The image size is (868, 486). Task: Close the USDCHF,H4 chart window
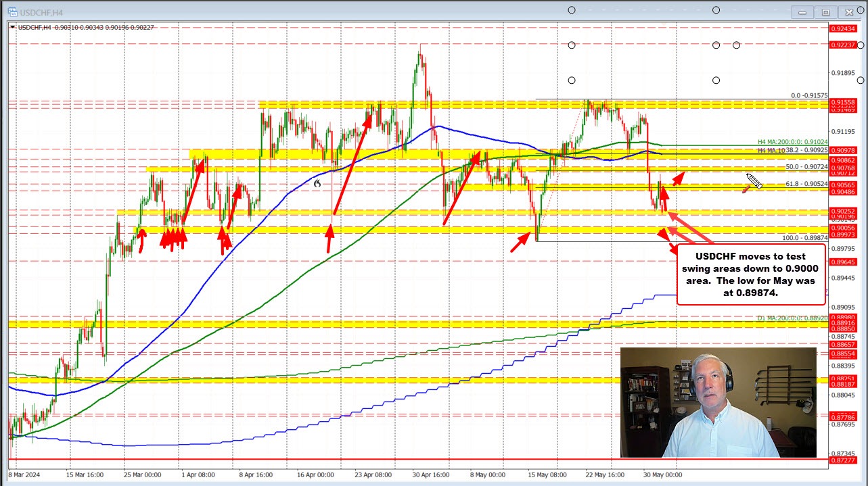[x=849, y=11]
